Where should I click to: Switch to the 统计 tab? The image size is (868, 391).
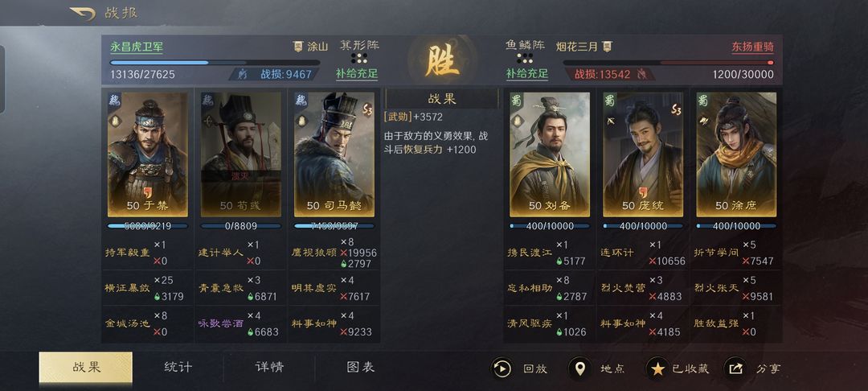tap(178, 367)
